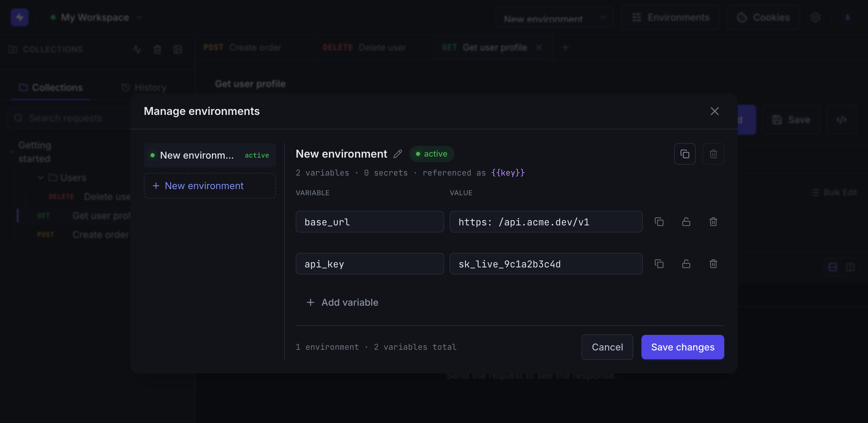Duplicate the New environment with the copy icon

point(685,154)
